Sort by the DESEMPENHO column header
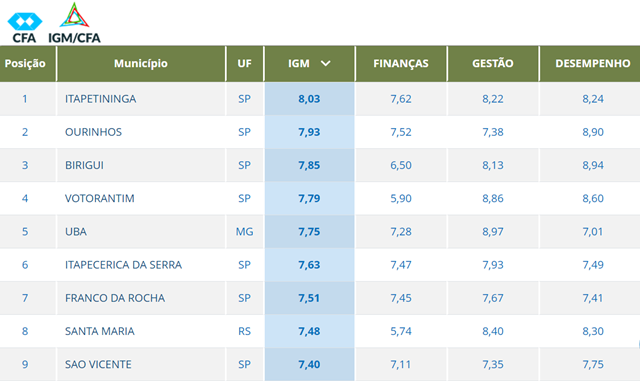640x381 pixels. click(593, 63)
